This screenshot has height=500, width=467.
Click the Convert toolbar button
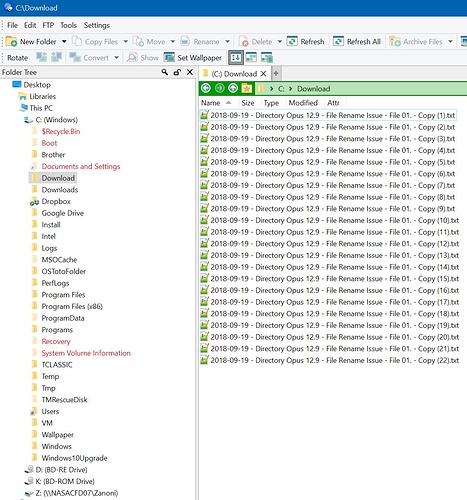pos(89,58)
